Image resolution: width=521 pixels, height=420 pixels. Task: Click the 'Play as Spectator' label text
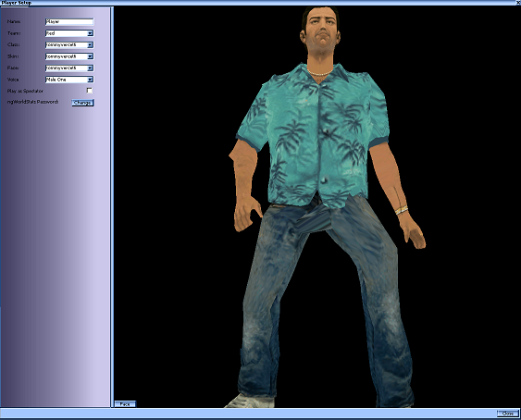25,91
